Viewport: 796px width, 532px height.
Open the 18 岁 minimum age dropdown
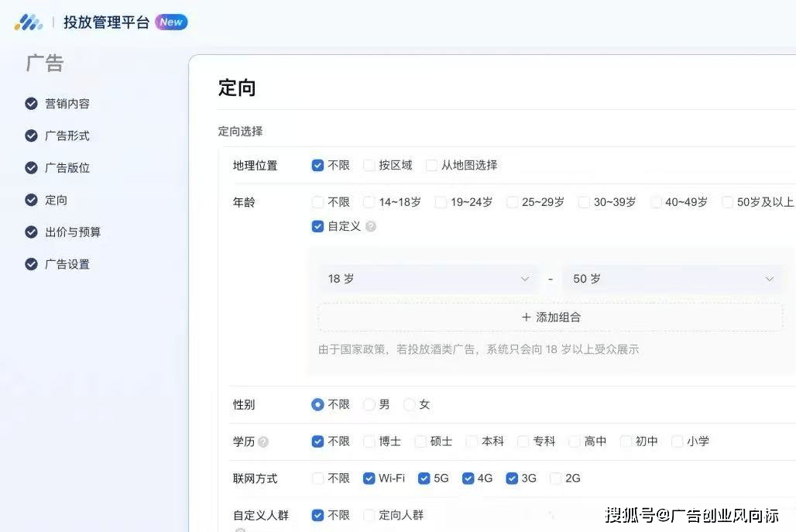(x=427, y=279)
